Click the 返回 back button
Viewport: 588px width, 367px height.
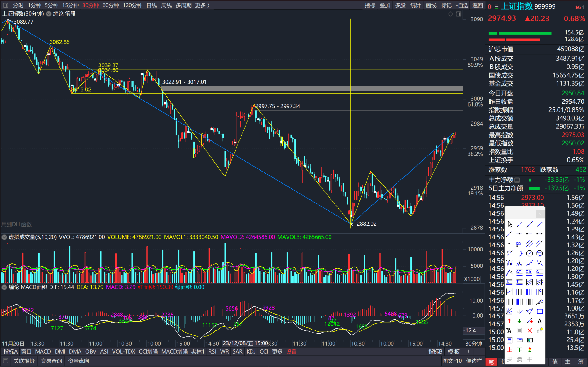tap(477, 5)
